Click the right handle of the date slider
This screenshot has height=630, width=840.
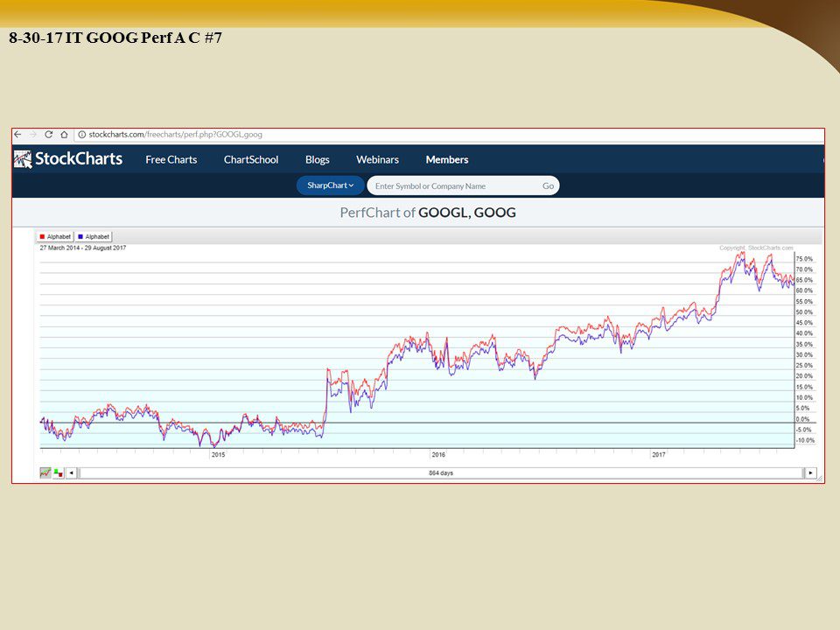tap(803, 473)
